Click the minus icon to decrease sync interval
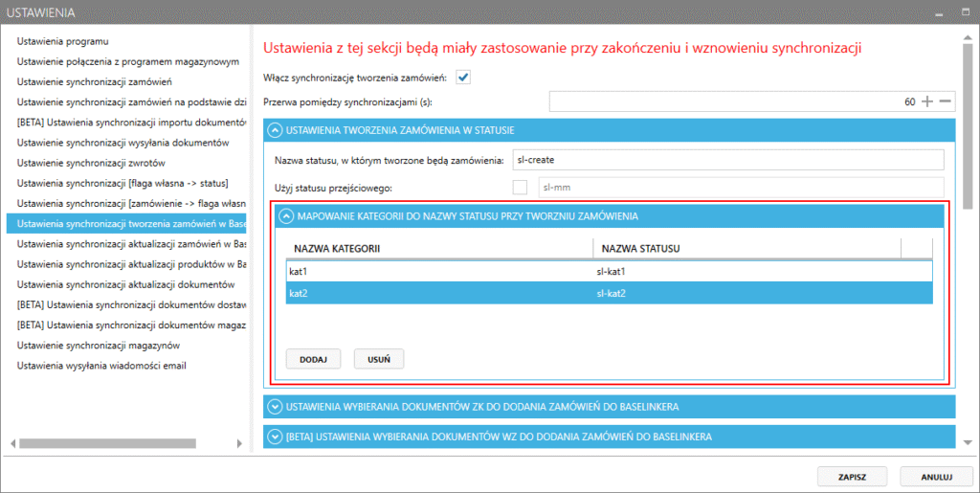Image resolution: width=980 pixels, height=493 pixels. 945,101
